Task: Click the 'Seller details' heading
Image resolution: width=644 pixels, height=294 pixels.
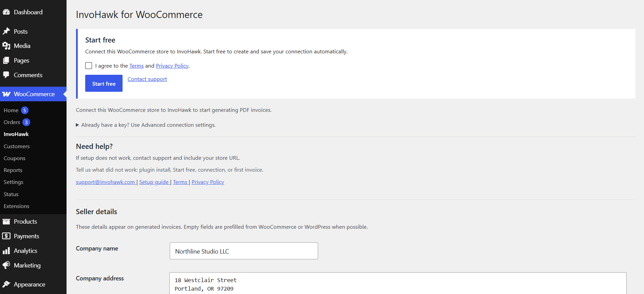Action: [x=96, y=212]
